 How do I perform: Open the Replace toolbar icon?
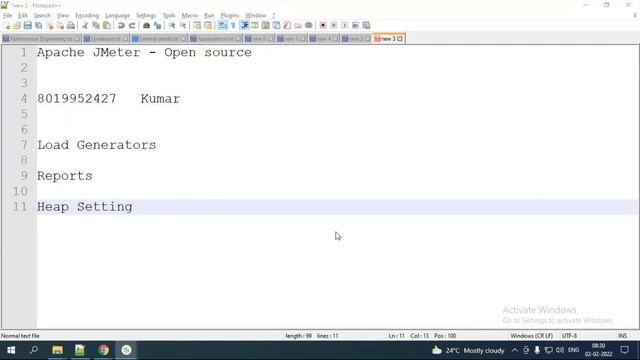pos(157,26)
